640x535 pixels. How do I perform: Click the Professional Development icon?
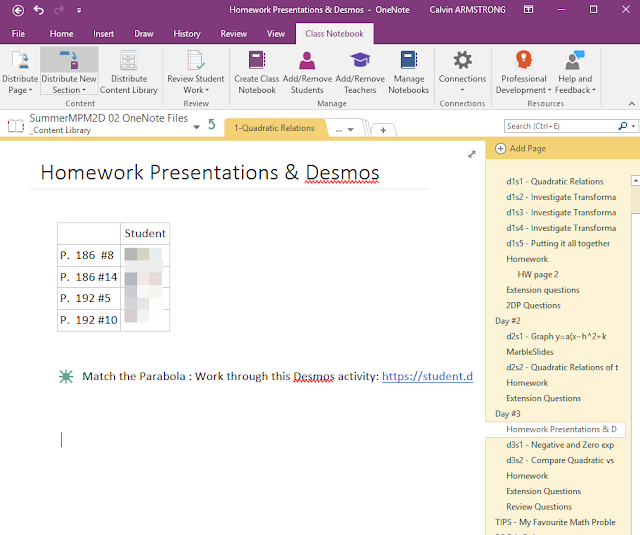point(524,60)
